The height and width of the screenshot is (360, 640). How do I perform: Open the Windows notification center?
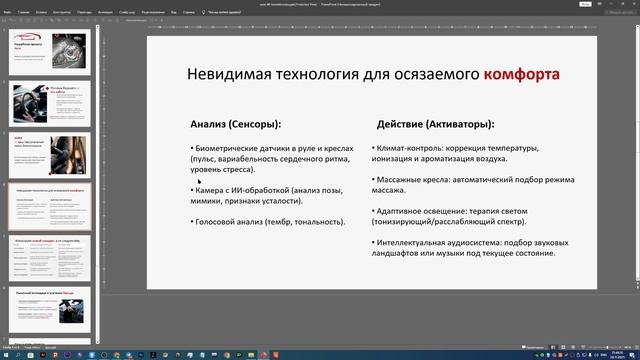coord(632,356)
